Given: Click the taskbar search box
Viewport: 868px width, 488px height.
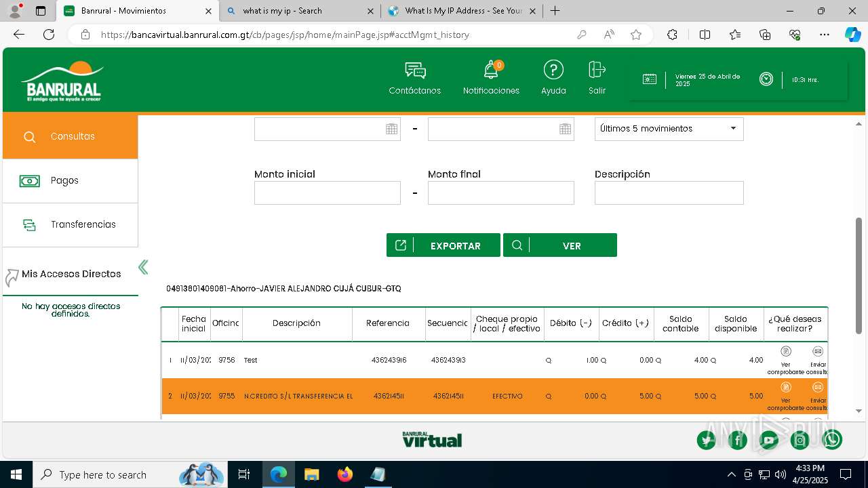Looking at the screenshot, I should coord(130,474).
